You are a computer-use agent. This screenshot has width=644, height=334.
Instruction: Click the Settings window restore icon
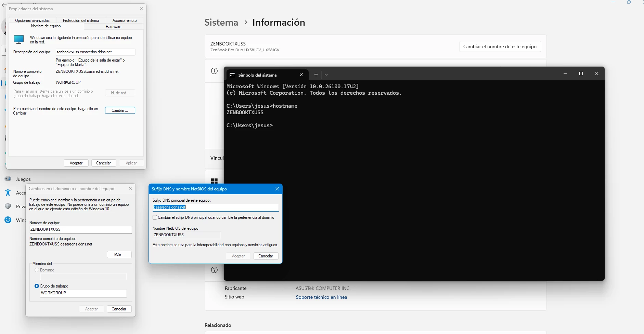629,2
